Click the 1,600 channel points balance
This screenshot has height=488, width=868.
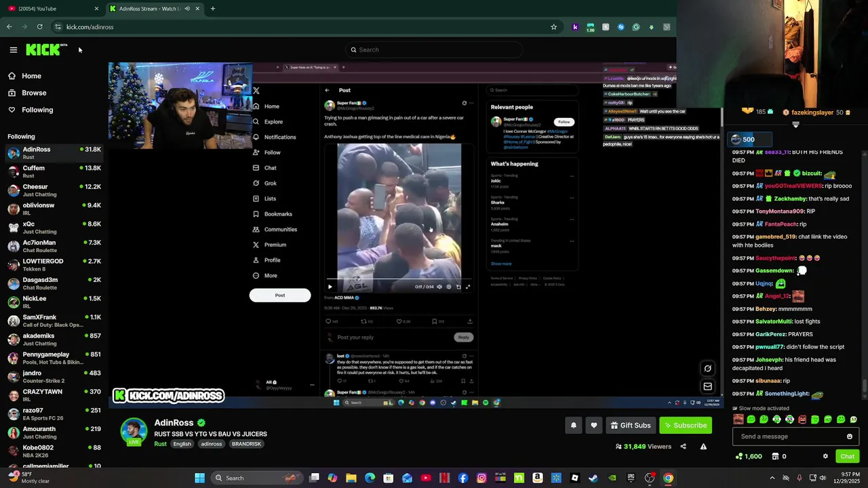click(749, 456)
